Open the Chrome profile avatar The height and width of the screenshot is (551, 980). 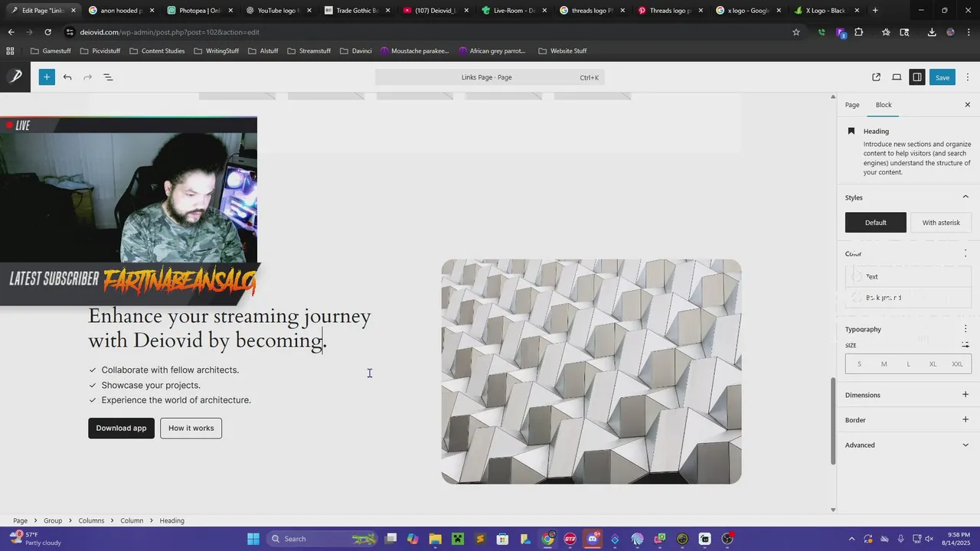(950, 32)
